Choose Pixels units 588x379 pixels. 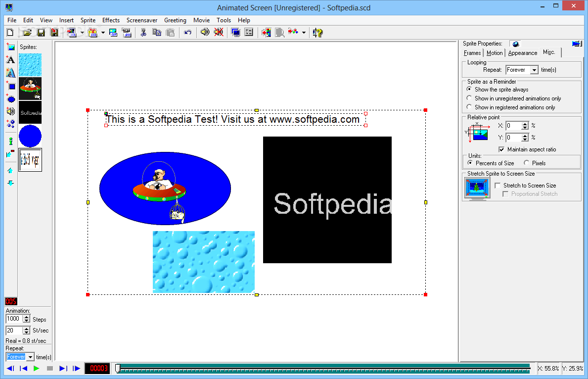coord(527,163)
